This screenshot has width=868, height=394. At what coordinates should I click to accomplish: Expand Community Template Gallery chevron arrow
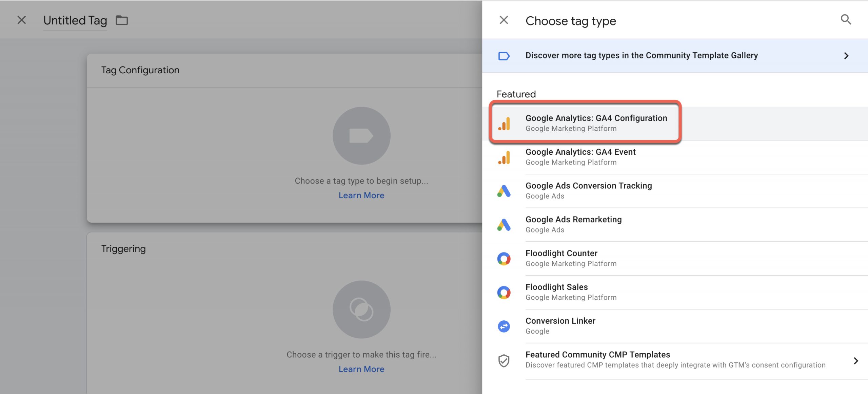click(x=846, y=56)
